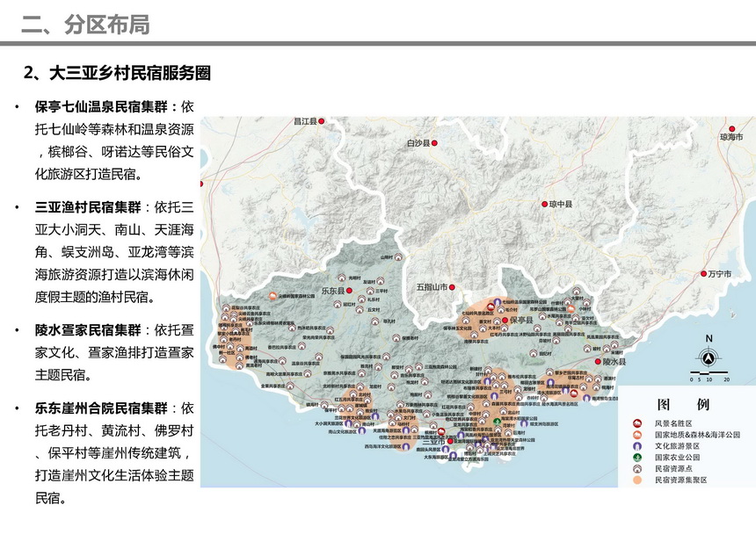Click the orange 尖峰岭国家森林公园 map icon
Viewport: 756px width, 534px height.
pos(273,296)
